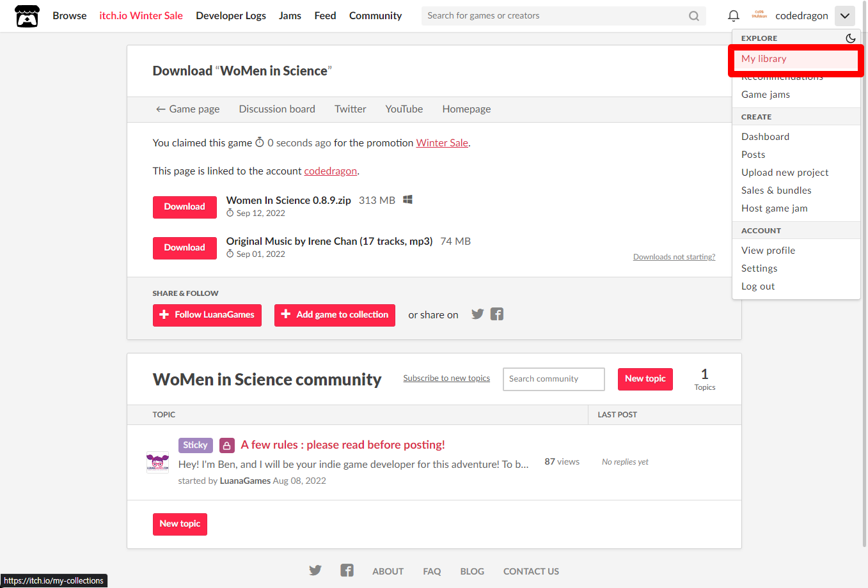This screenshot has height=588, width=868.
Task: Open Homepage tab link
Action: 466,109
